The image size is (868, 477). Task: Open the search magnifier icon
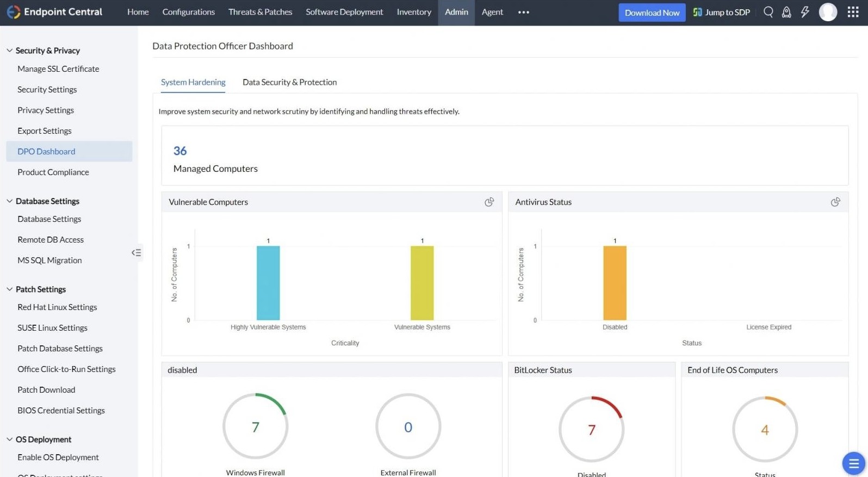click(x=768, y=12)
